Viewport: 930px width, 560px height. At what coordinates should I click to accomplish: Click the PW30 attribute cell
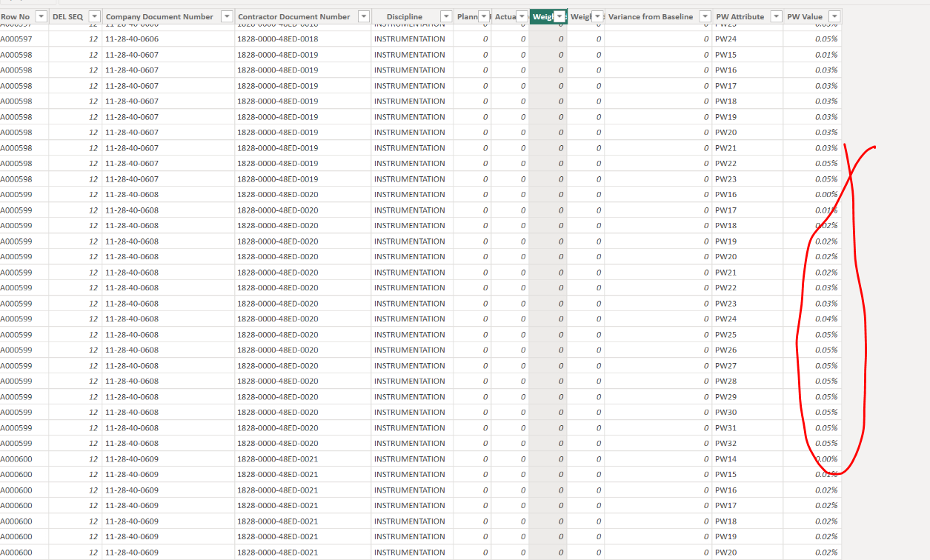[x=748, y=412]
